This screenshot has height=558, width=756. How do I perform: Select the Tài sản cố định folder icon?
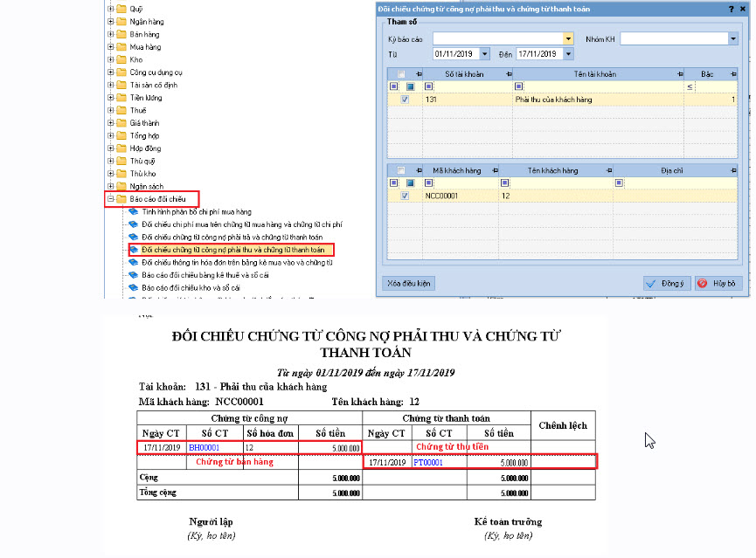121,85
